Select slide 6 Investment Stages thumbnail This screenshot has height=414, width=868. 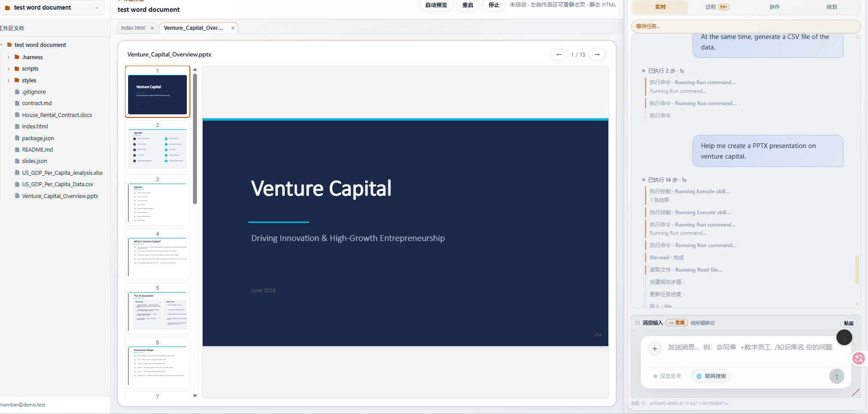point(157,363)
